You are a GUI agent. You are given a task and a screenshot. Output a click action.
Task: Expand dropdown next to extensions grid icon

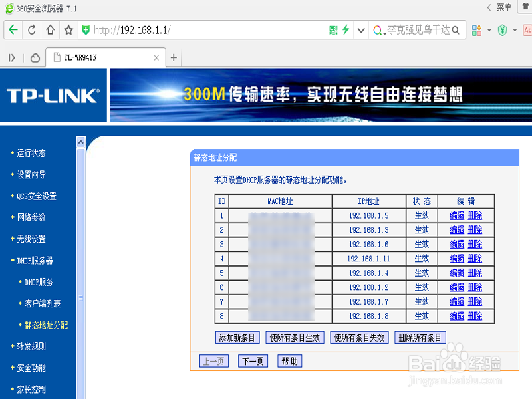[x=489, y=30]
